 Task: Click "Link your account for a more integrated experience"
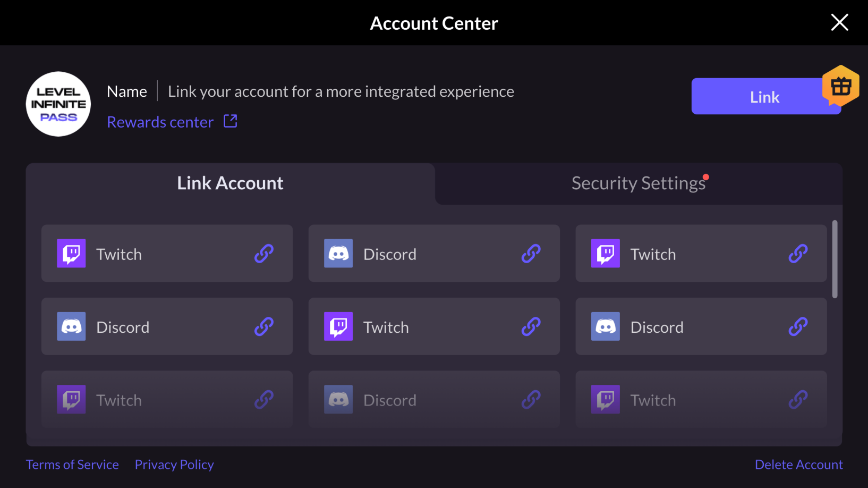tap(341, 91)
